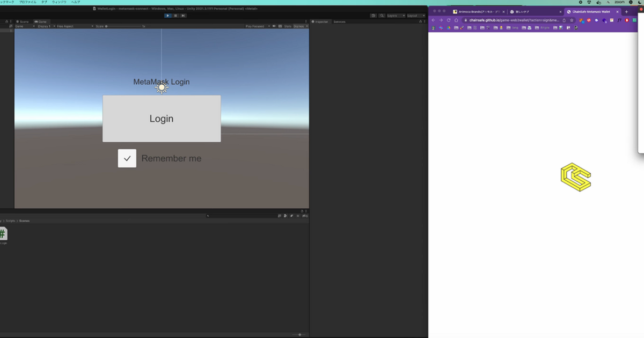Image resolution: width=644 pixels, height=338 pixels.
Task: Click the Step frame button
Action: [x=183, y=16]
